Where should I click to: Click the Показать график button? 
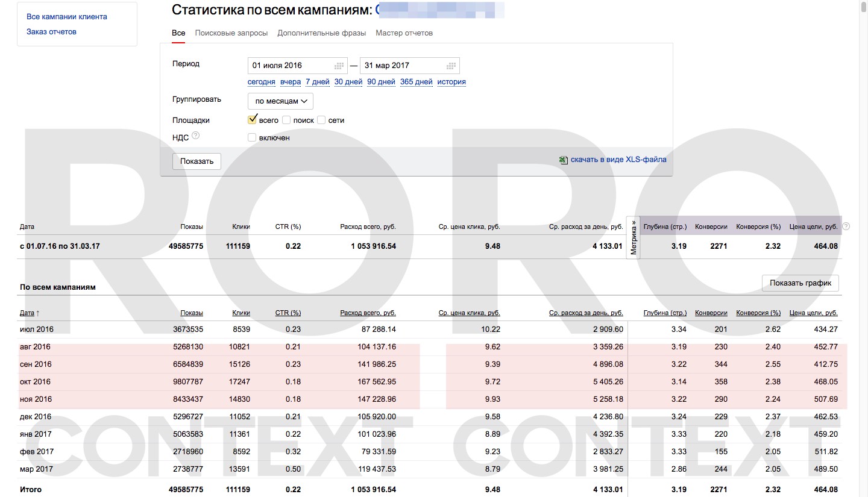(x=800, y=283)
